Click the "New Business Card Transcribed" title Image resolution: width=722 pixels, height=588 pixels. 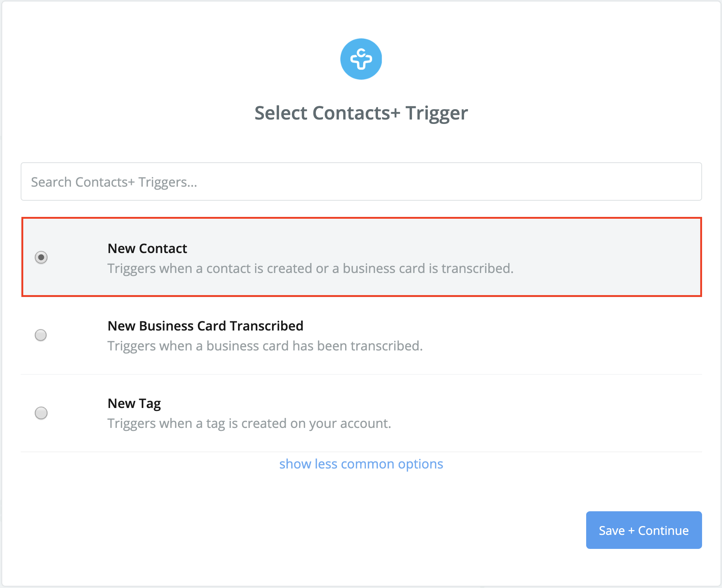205,326
